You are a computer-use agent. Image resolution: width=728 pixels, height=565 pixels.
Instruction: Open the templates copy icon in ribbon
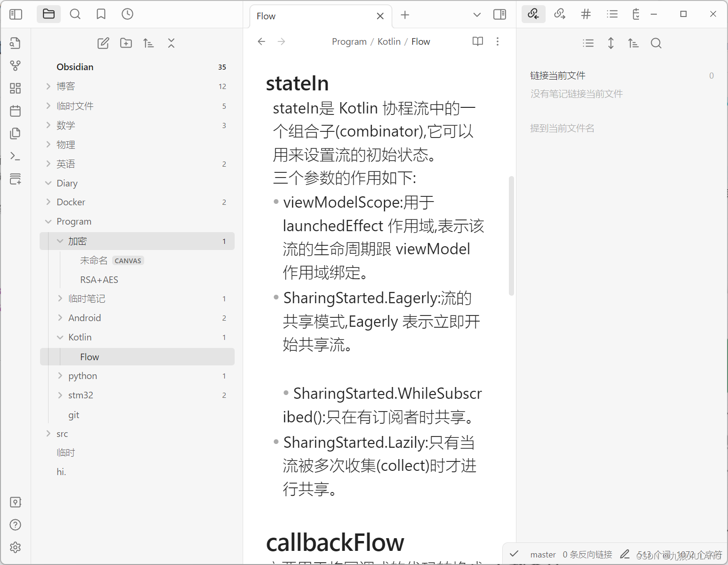[x=15, y=133]
